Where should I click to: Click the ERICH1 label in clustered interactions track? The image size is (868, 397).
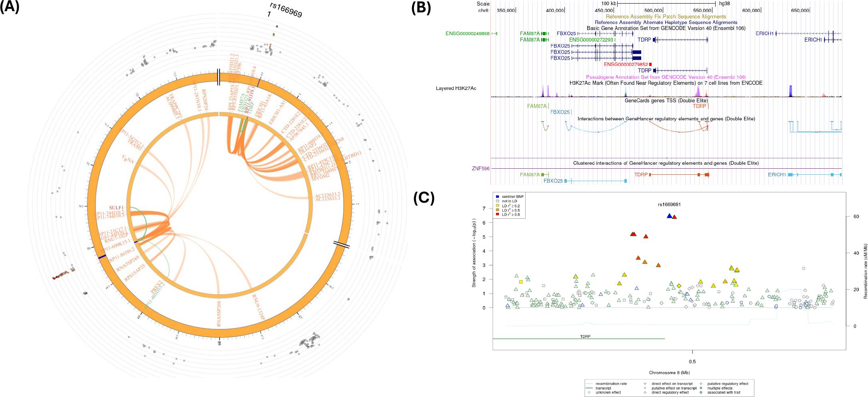tap(777, 175)
